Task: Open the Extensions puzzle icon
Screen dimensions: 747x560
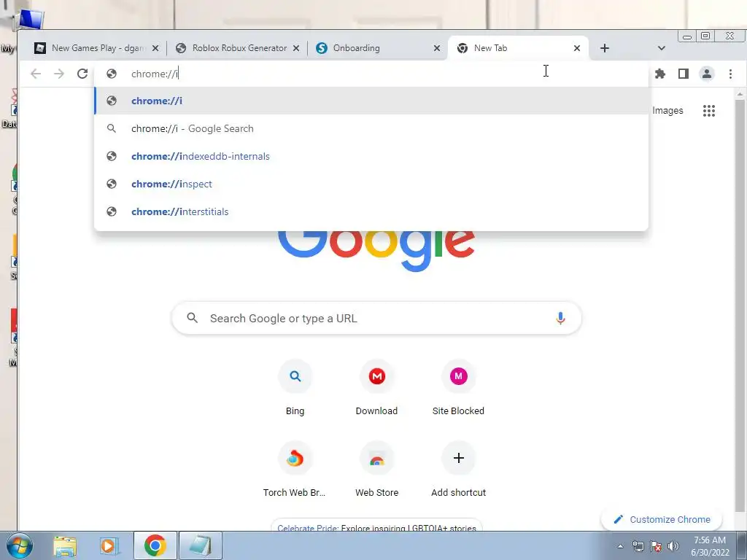Action: 659,74
